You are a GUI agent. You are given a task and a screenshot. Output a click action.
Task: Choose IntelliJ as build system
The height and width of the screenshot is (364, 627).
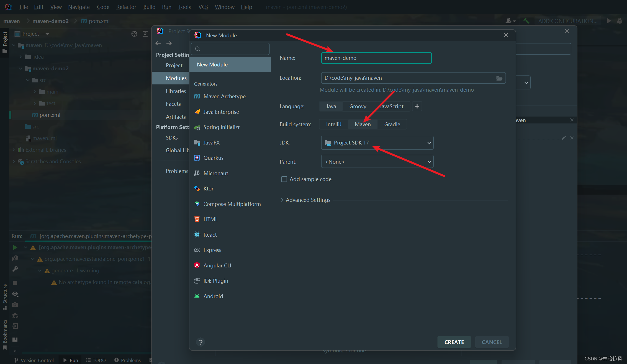point(333,124)
